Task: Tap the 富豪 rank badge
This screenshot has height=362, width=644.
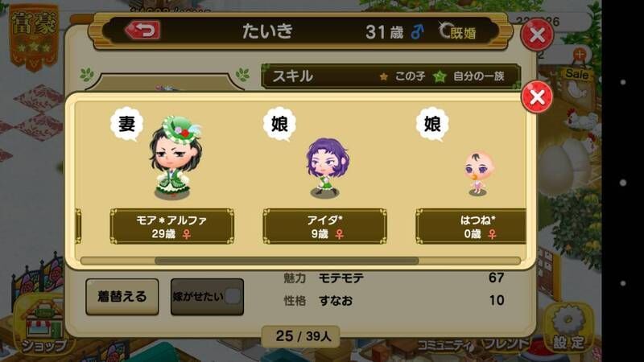Action: [x=34, y=36]
